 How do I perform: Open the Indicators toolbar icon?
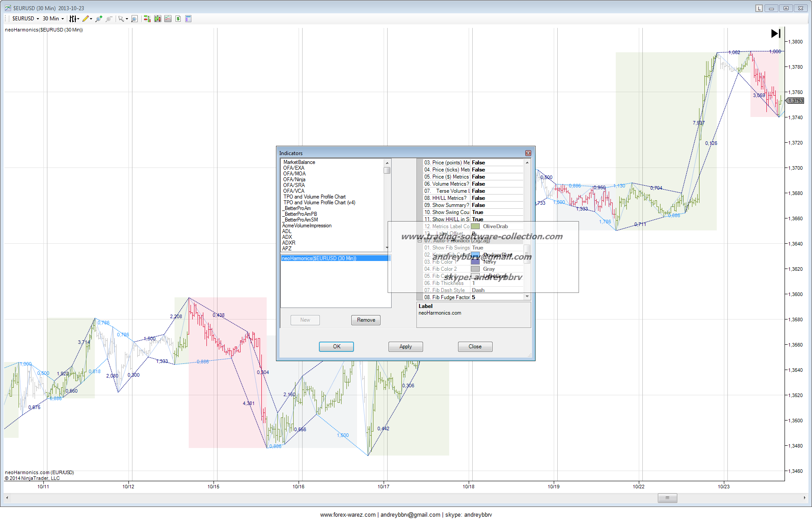point(168,19)
